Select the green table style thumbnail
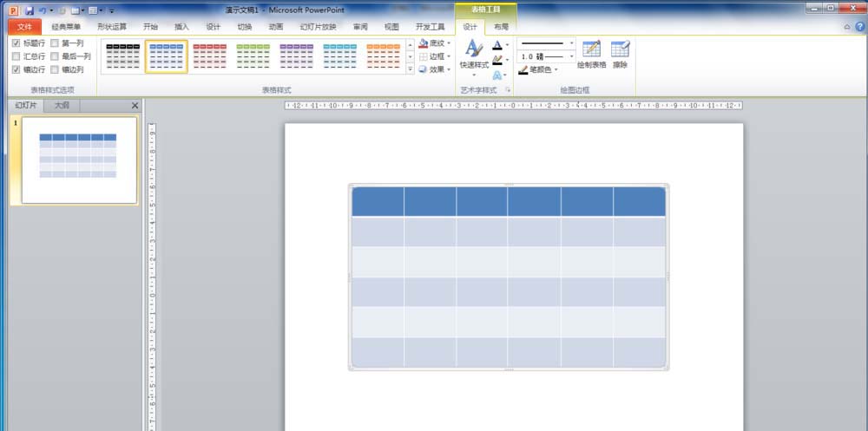 [253, 56]
